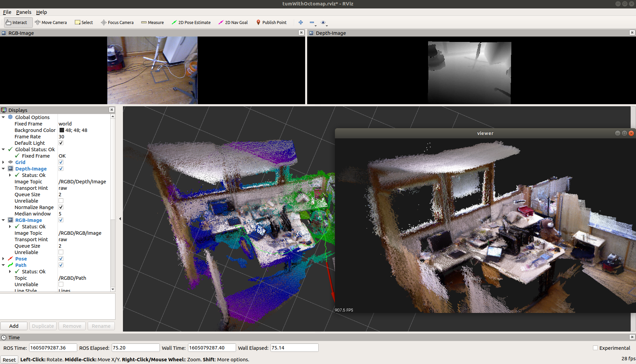
Task: Click the RGB camera image thumbnail
Action: pos(152,70)
